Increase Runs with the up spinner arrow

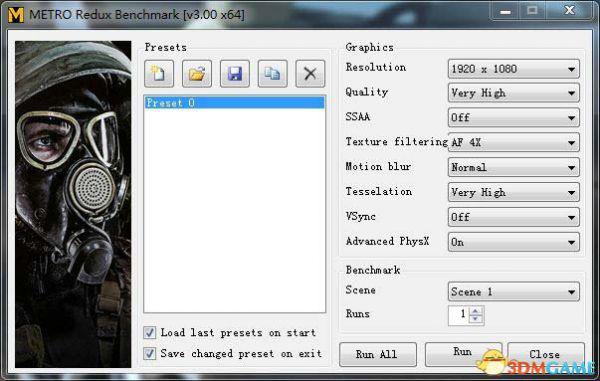tap(476, 311)
